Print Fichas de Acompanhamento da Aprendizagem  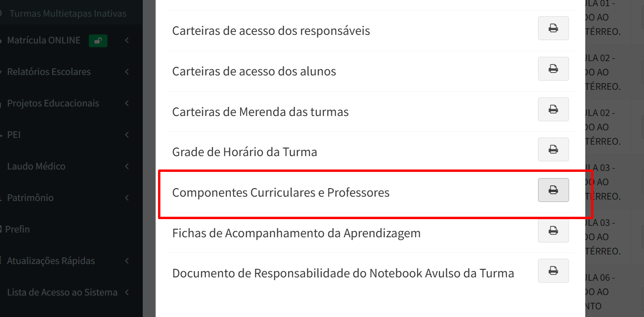tap(553, 231)
